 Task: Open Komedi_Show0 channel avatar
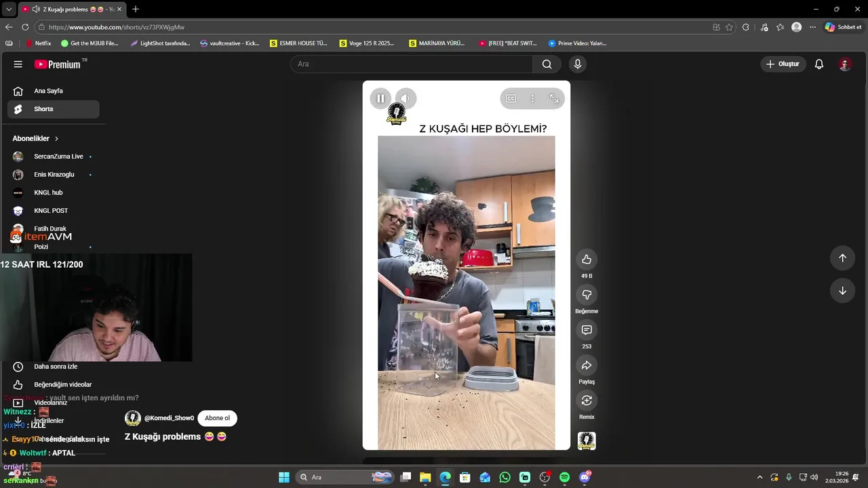(133, 418)
